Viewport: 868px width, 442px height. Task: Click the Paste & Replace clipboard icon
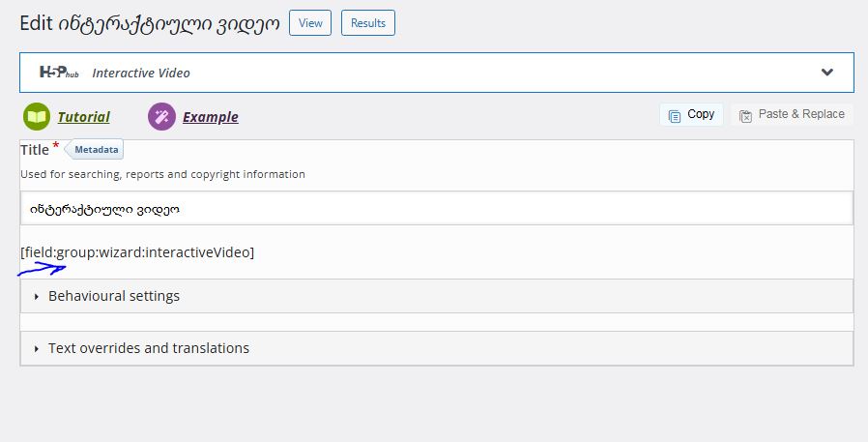pyautogui.click(x=745, y=116)
